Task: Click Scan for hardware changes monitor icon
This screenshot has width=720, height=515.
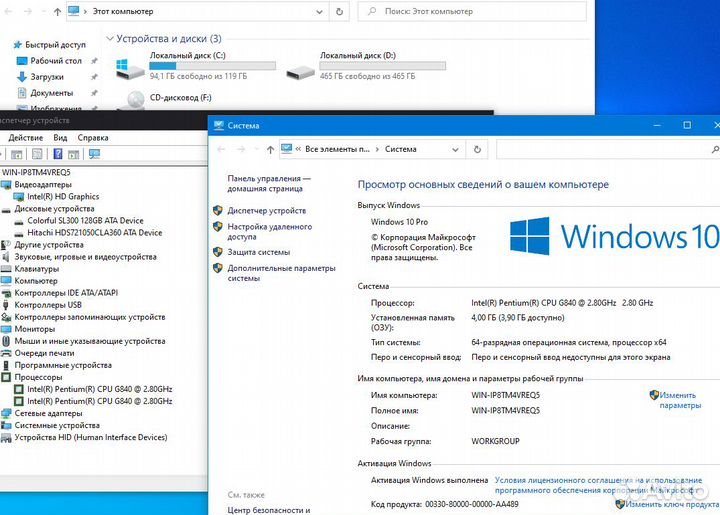Action: pyautogui.click(x=94, y=154)
